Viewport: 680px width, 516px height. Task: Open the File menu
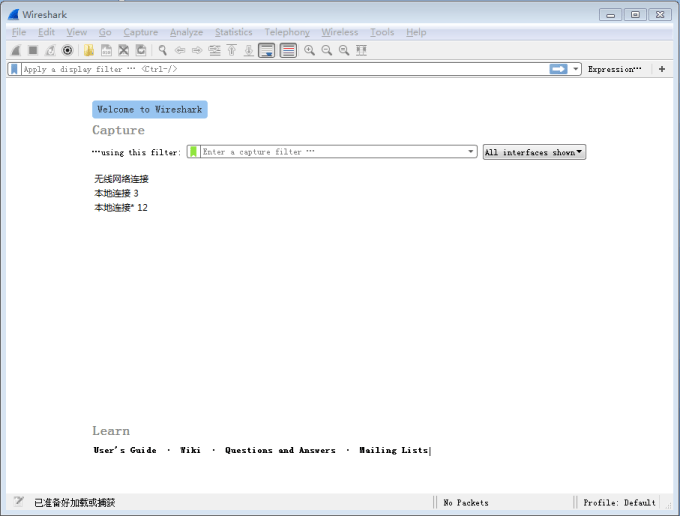[x=19, y=32]
